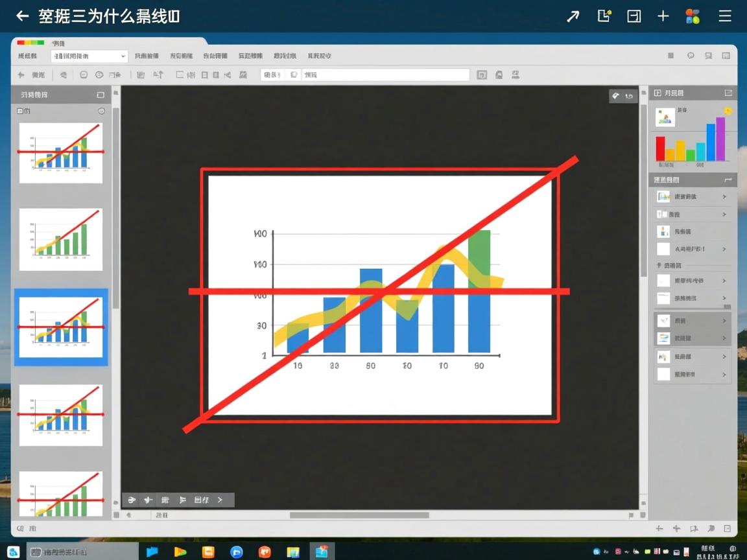This screenshot has height=560, width=747.
Task: Expand the first item in right panel list
Action: (x=724, y=196)
